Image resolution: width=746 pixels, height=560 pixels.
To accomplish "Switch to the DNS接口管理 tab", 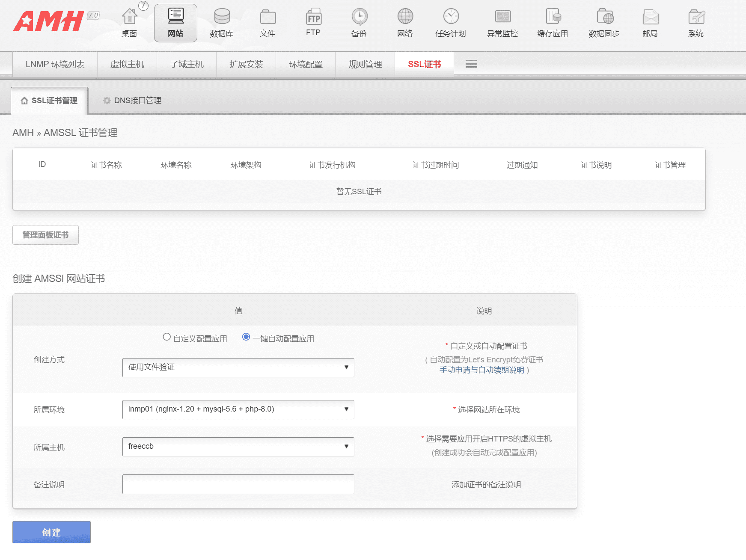I will (137, 100).
